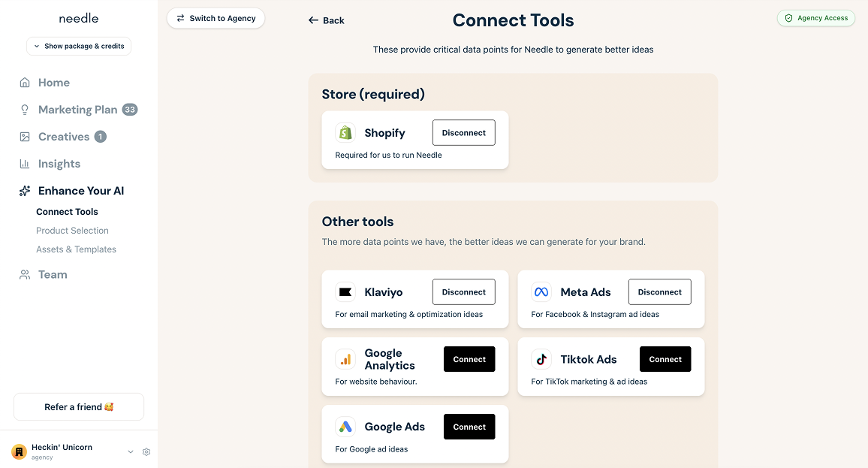Click the Store (required) heading
This screenshot has width=868, height=468.
(x=373, y=94)
